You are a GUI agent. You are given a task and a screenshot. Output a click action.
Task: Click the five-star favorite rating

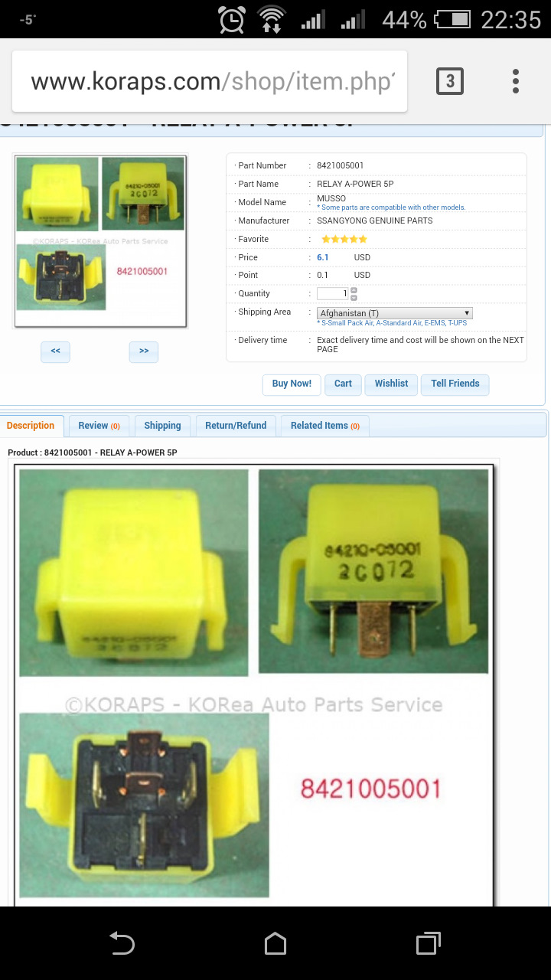[x=344, y=240]
